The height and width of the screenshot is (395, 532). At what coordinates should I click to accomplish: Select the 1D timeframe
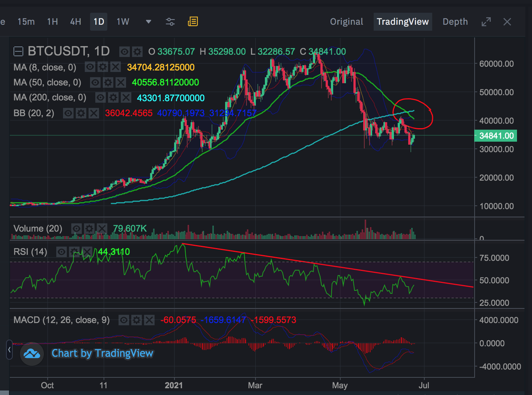click(x=99, y=22)
